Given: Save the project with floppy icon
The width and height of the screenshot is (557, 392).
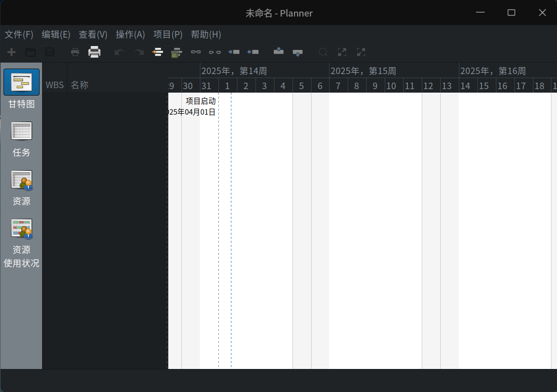Looking at the screenshot, I should [x=50, y=52].
